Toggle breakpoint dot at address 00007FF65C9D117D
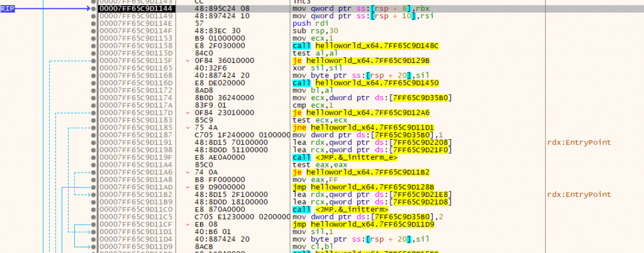Viewport: 644px width, 253px height. click(94, 113)
